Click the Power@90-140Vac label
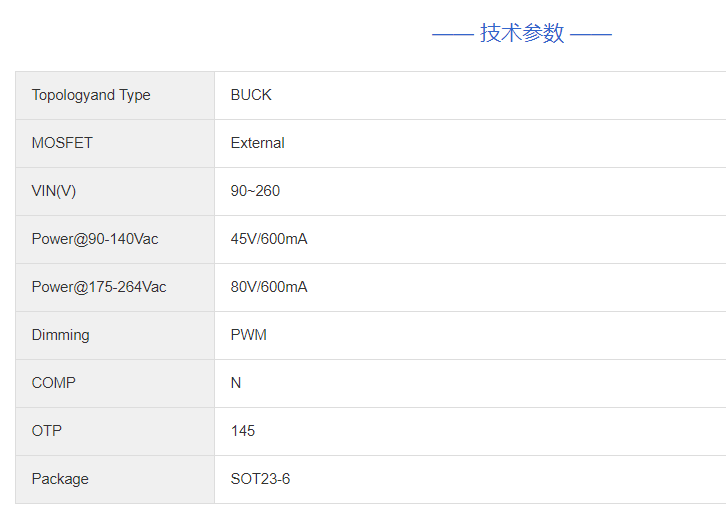Viewport: 726px width, 521px height. tap(95, 239)
